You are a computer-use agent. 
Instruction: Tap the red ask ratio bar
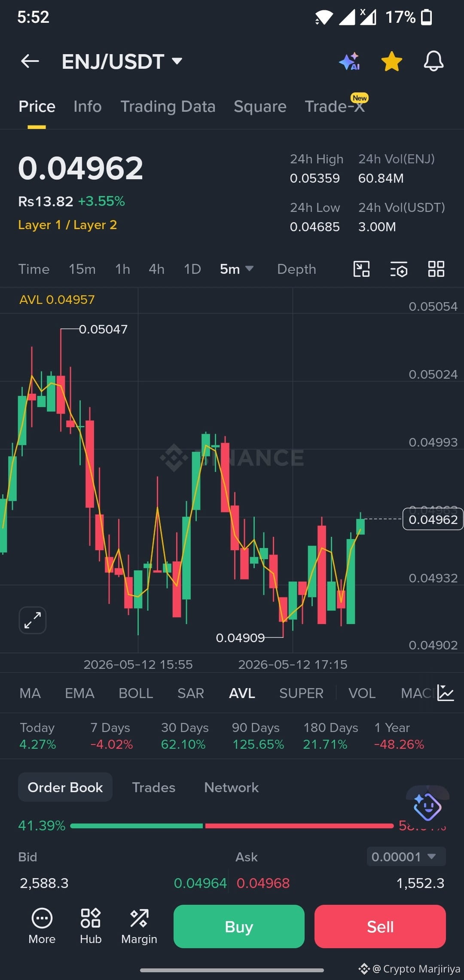(x=299, y=826)
